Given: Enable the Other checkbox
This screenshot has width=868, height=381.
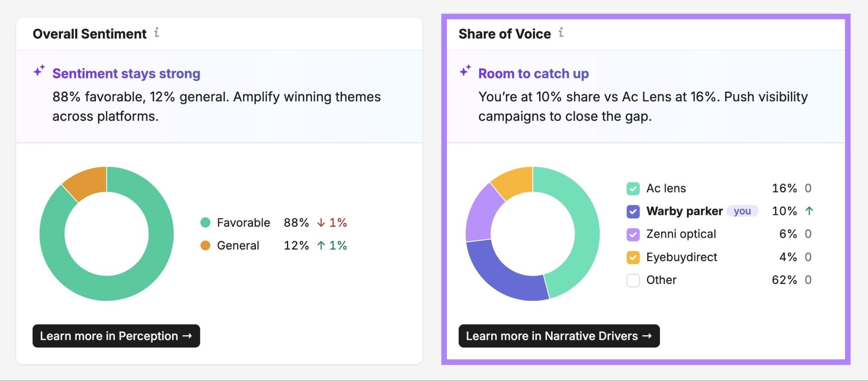Looking at the screenshot, I should [633, 280].
